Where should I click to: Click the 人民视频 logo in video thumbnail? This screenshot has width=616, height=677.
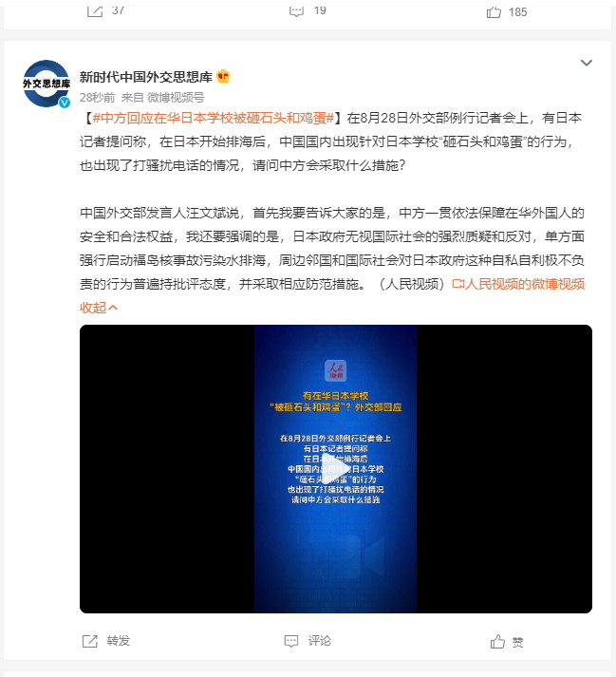pos(335,370)
